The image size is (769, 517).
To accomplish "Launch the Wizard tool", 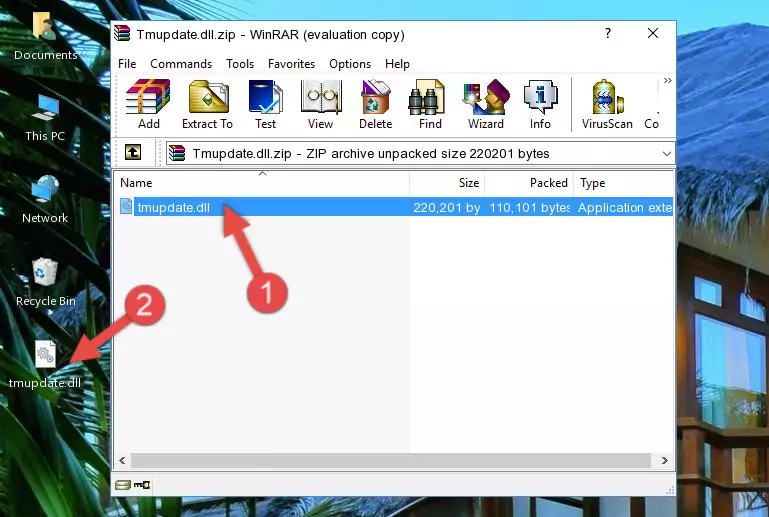I will 486,104.
